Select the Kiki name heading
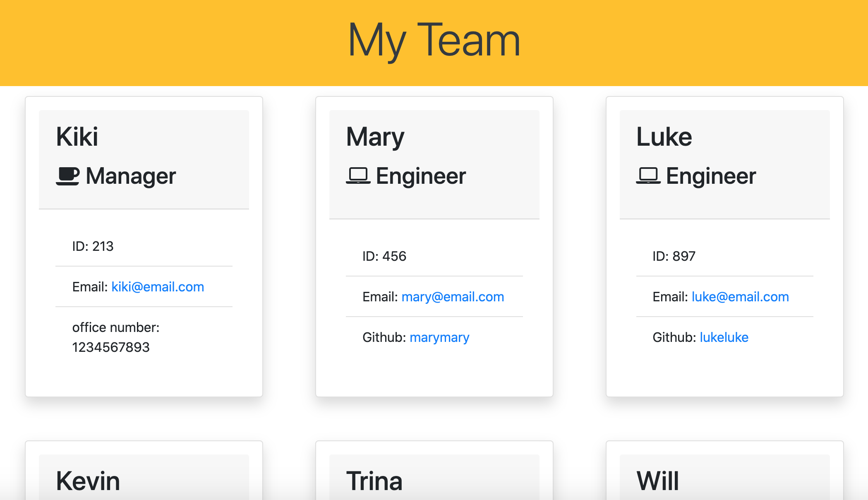 (77, 137)
